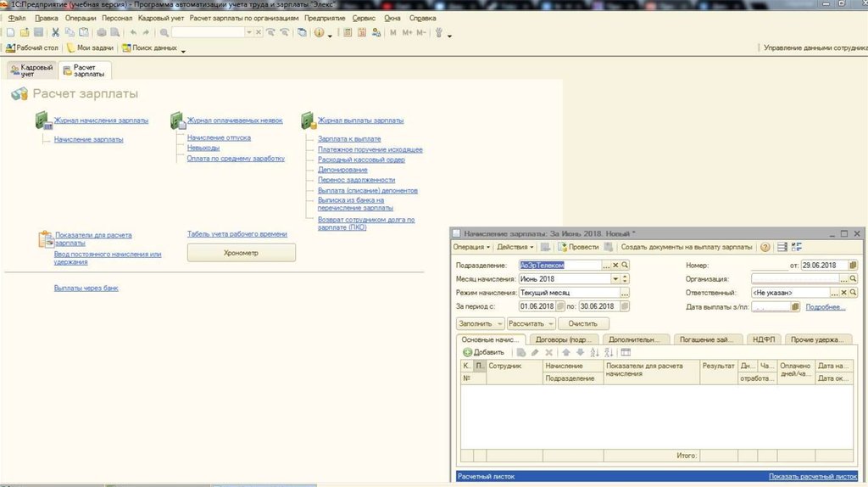Open the Начисление отпуска link

click(219, 137)
